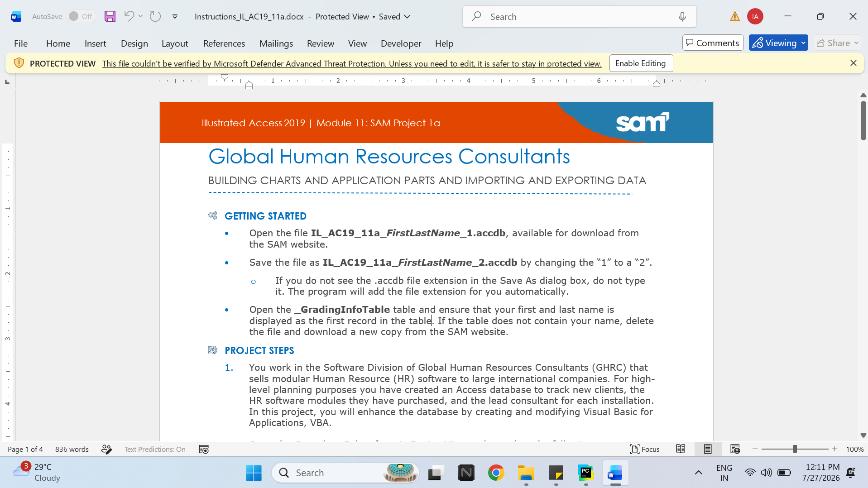This screenshot has height=488, width=868.
Task: Click the Undo arrow icon
Action: coord(129,17)
